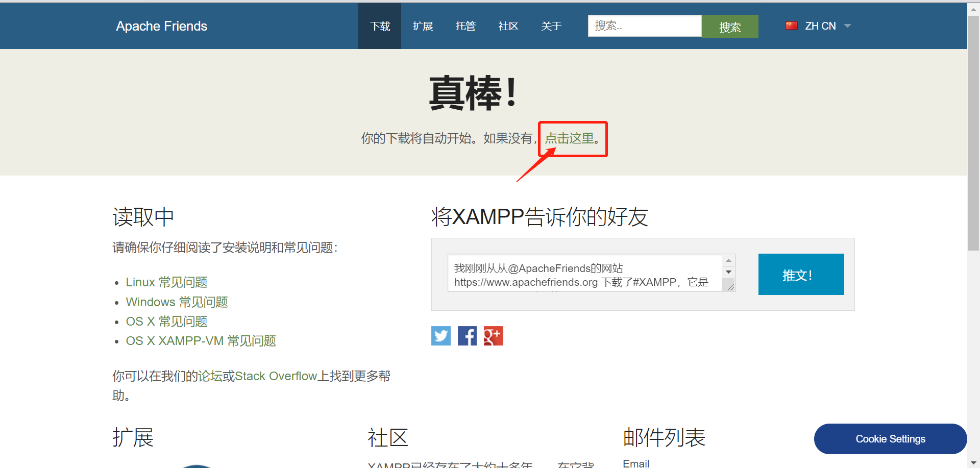Image resolution: width=980 pixels, height=468 pixels.
Task: Click the Facebook share icon
Action: (x=467, y=336)
